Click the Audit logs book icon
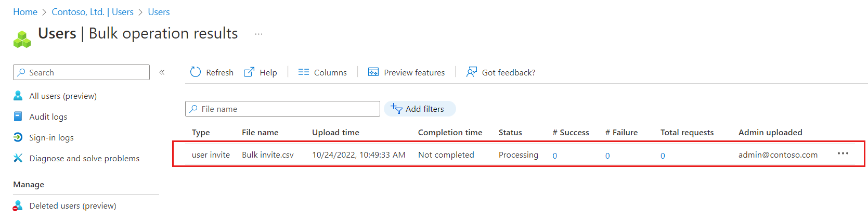 point(18,117)
